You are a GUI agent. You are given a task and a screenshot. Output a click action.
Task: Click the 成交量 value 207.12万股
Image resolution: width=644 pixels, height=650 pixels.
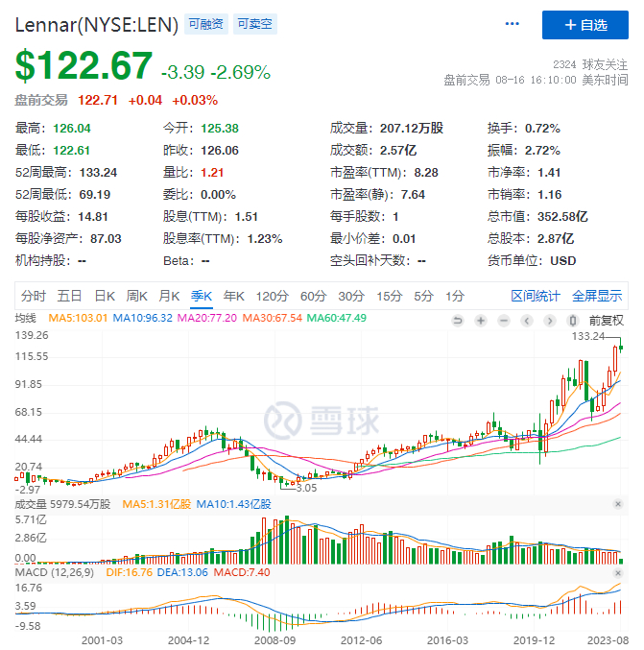click(x=412, y=128)
